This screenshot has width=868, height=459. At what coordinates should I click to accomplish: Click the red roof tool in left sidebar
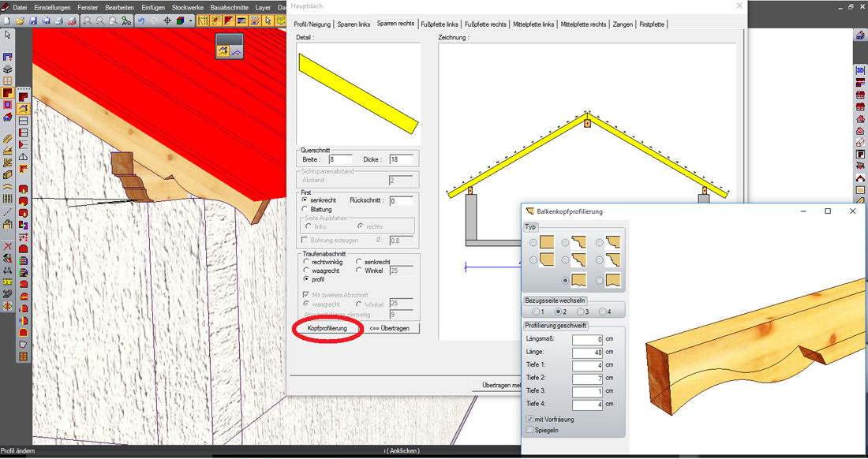pos(8,92)
